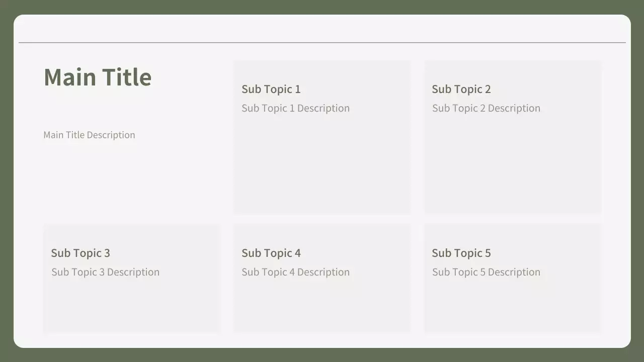Select the Sub Topic 4 Description text
The image size is (644, 362).
coord(295,272)
